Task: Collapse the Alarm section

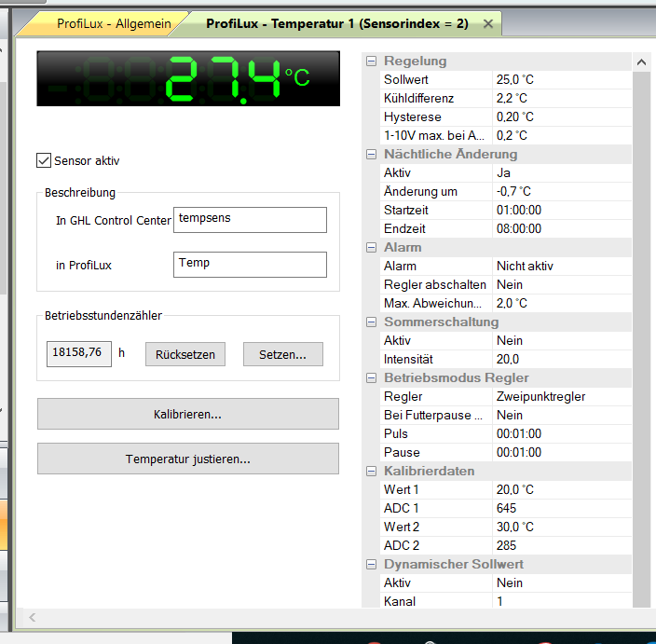Action: click(371, 247)
